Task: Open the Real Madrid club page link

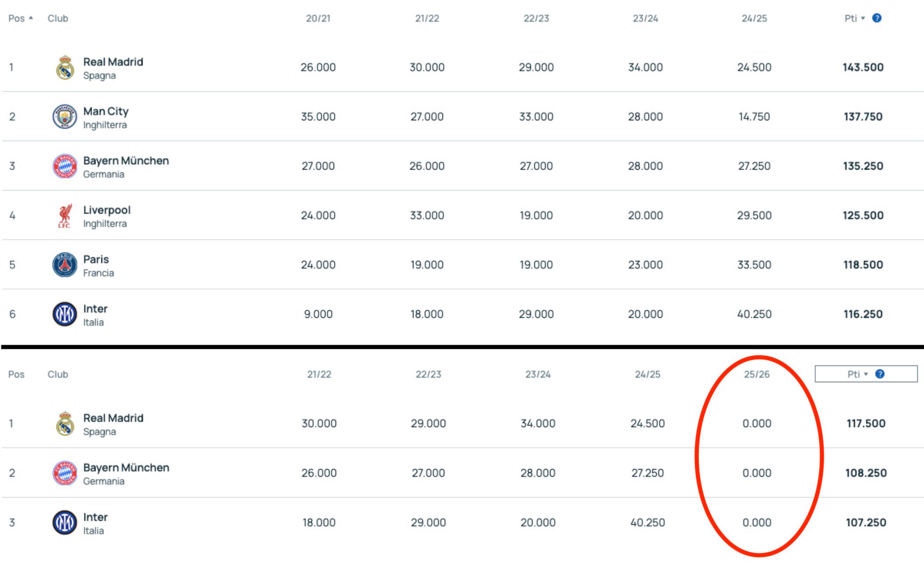Action: coord(113,62)
